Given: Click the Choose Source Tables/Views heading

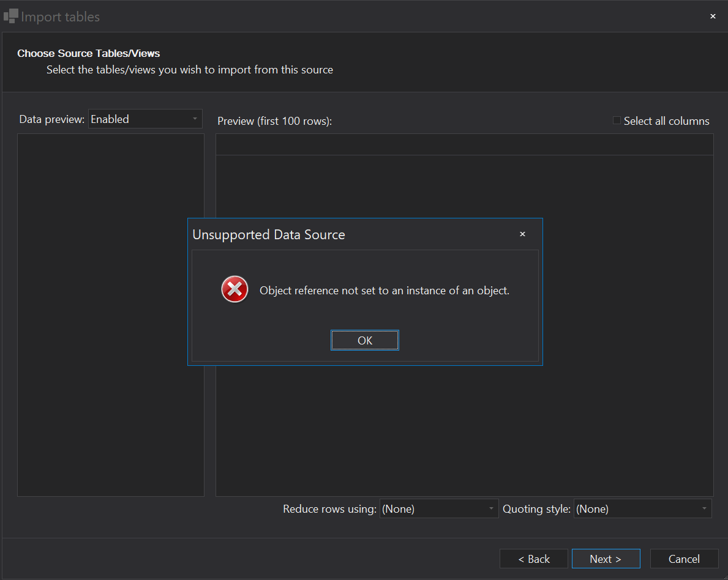Looking at the screenshot, I should click(88, 53).
